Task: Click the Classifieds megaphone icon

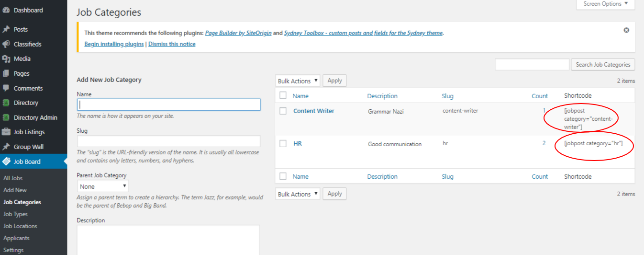Action: [6, 44]
